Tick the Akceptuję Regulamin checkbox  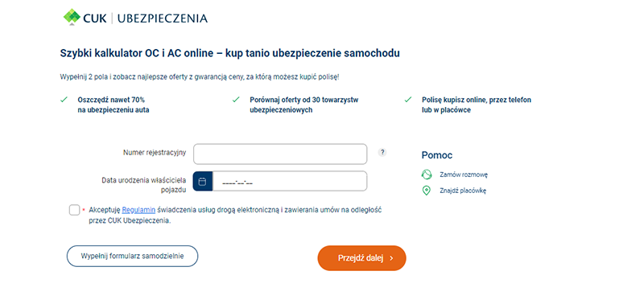pyautogui.click(x=74, y=210)
